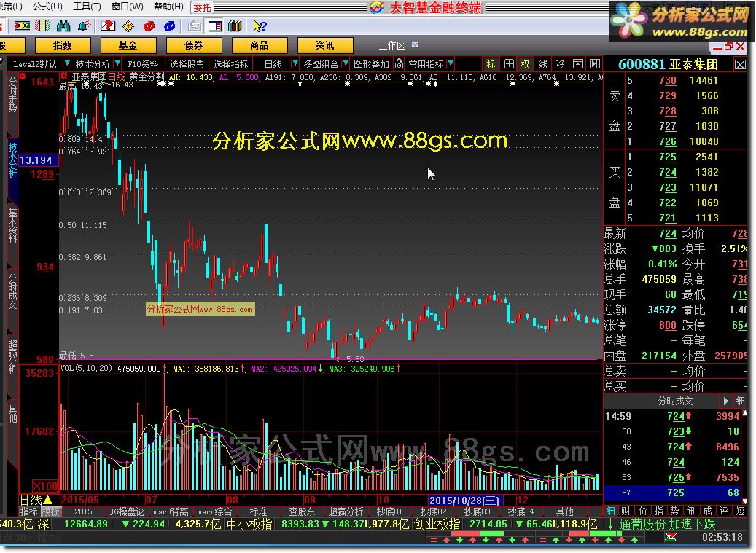
Task: Select the macd背离 indicator tab
Action: point(170,511)
